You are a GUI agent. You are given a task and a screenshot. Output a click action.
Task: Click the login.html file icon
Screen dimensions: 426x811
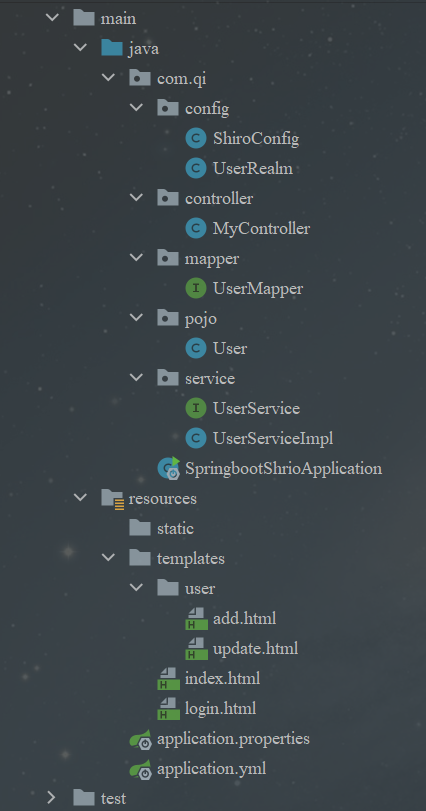(169, 709)
